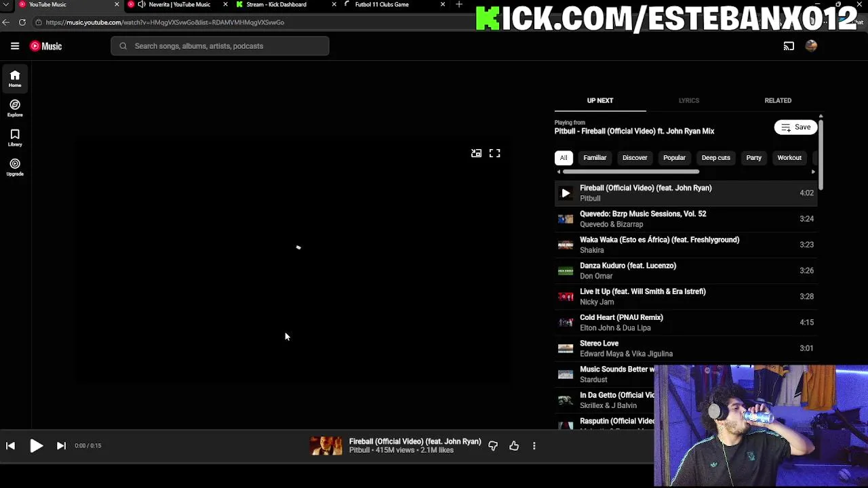Select the Party filter chip
Screen dimensions: 868x488
pos(753,158)
